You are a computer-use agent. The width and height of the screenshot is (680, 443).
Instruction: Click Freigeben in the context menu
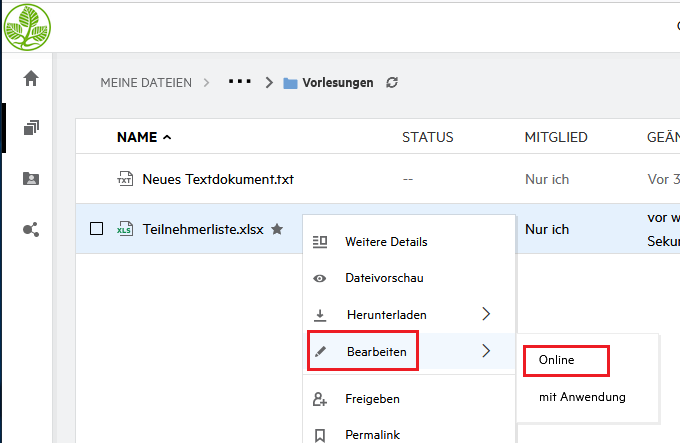372,399
